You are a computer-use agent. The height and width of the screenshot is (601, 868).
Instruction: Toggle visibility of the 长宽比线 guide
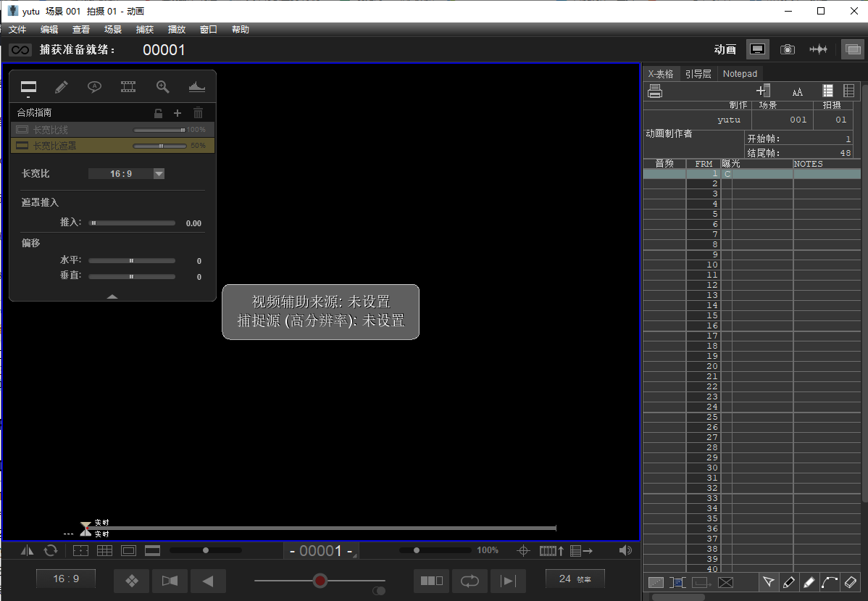click(x=21, y=130)
